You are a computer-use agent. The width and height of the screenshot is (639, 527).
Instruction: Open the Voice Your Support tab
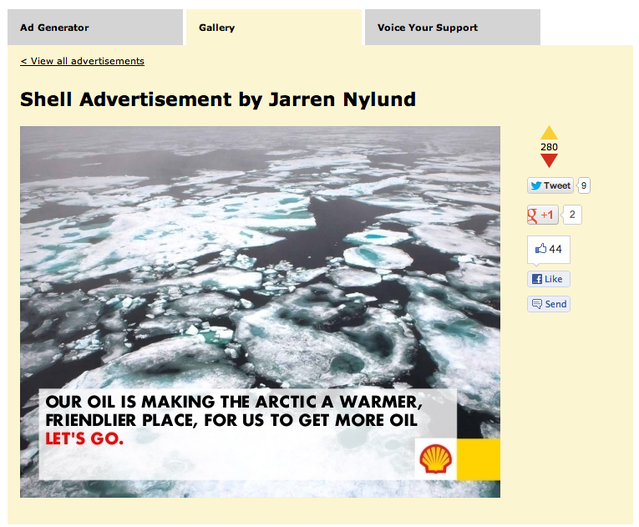(x=452, y=28)
